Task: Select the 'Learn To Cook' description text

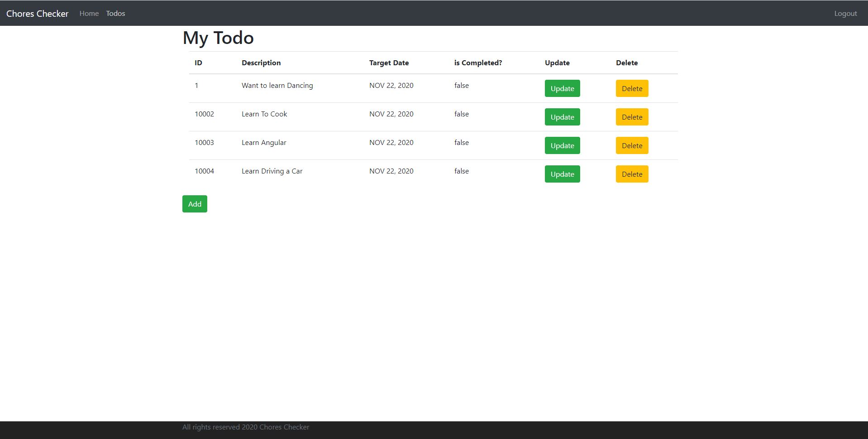Action: (264, 114)
